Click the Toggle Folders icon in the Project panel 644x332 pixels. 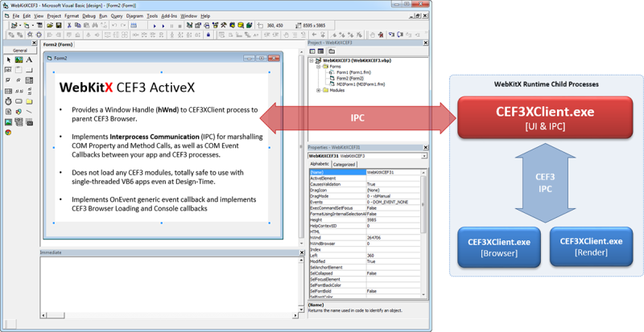point(331,51)
